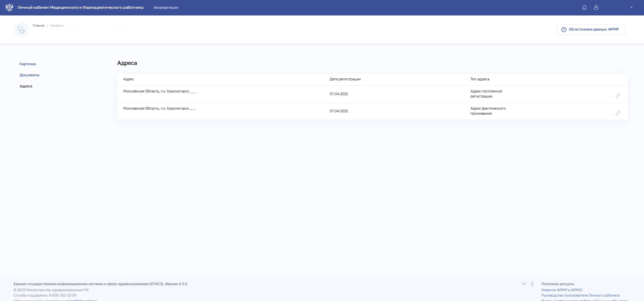Switch to the Документы section
This screenshot has width=644, height=301.
pos(29,75)
